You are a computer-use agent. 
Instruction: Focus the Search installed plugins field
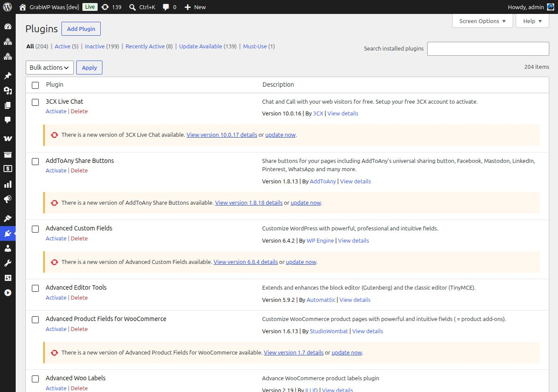point(488,49)
